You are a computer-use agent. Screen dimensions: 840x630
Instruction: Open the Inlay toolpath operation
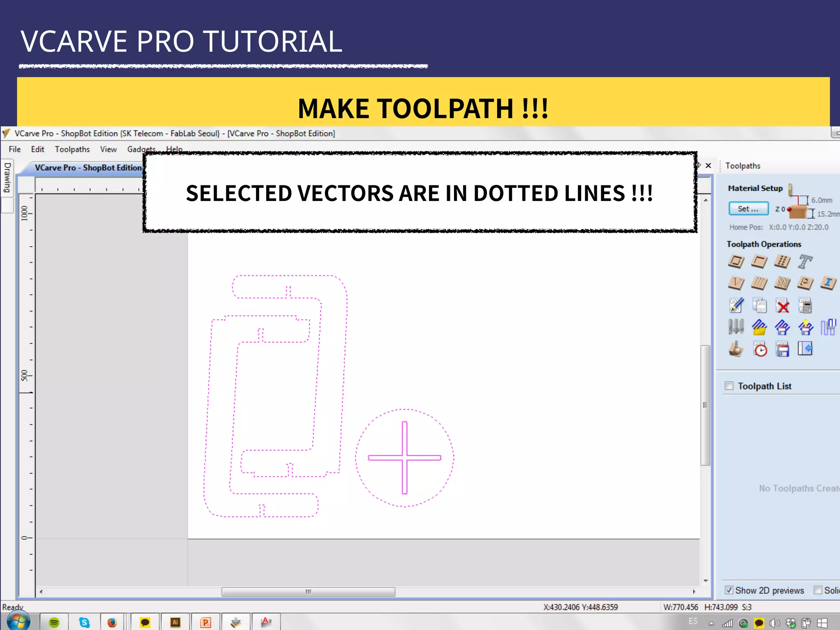click(x=828, y=283)
